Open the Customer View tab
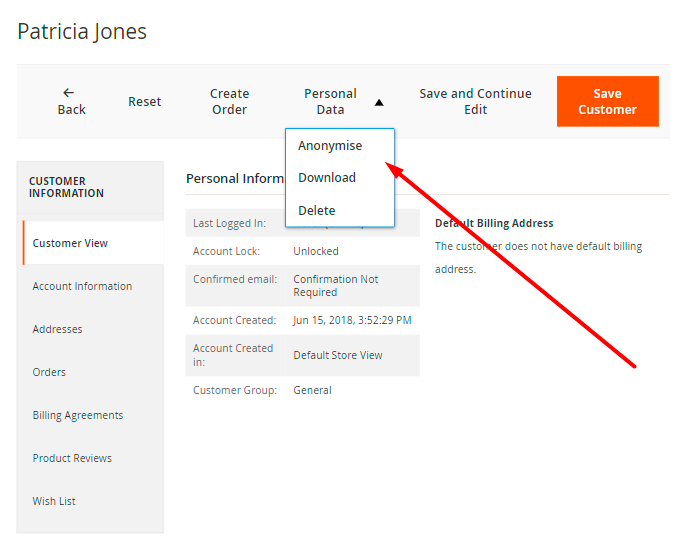Image resolution: width=684 pixels, height=547 pixels. tap(70, 243)
